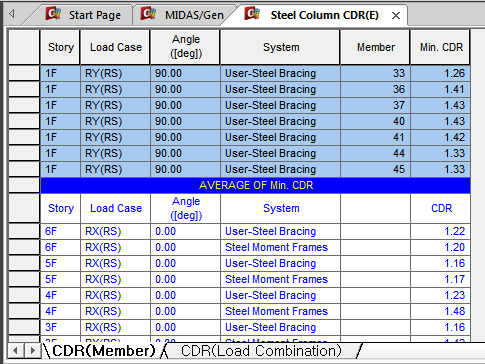Click the Angle ([deg]) column header

186,47
